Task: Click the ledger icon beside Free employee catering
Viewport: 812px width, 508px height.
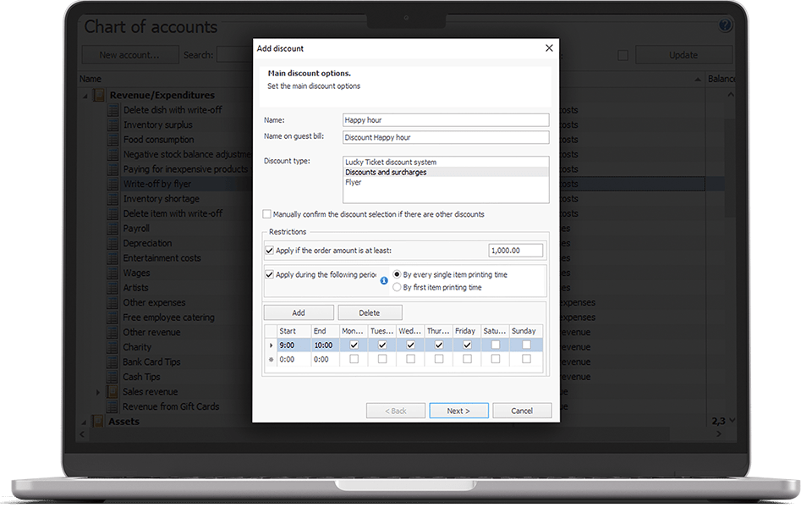Action: point(112,317)
